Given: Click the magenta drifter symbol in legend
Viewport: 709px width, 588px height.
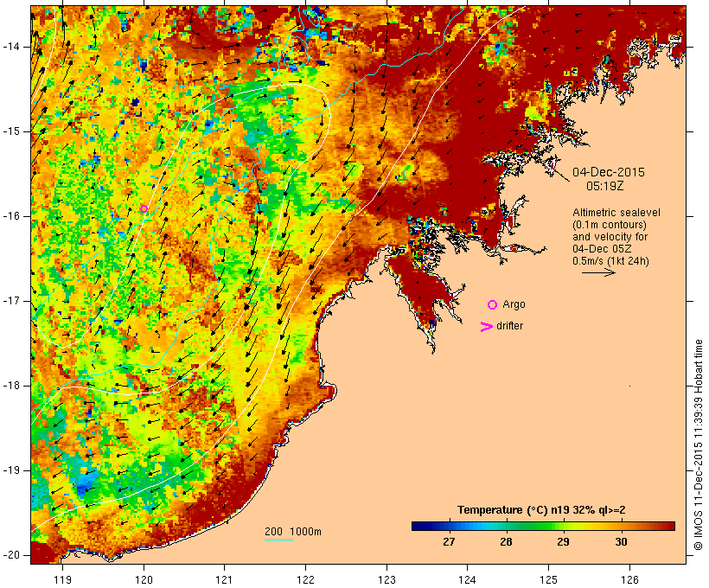Looking at the screenshot, I should [486, 327].
